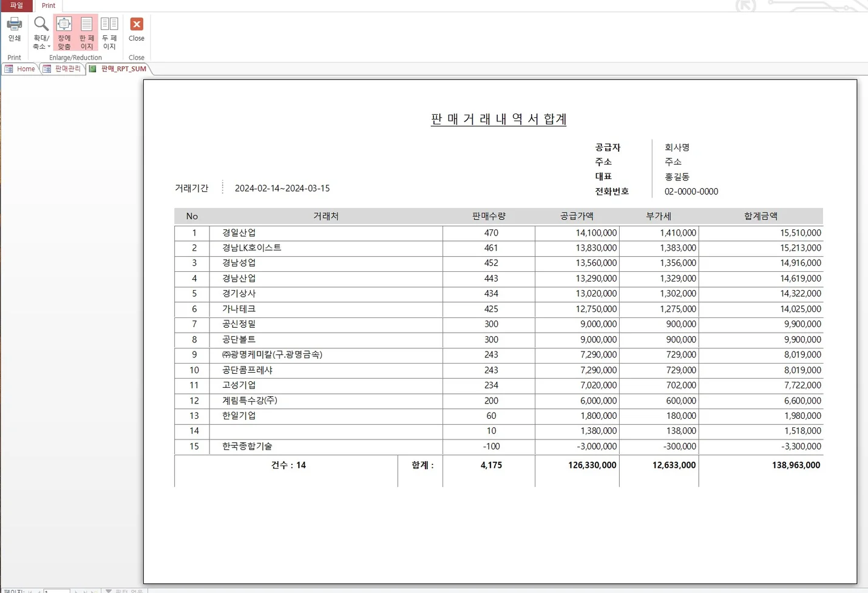This screenshot has height=593, width=868.
Task: Click customer name 한일기업
Action: [x=239, y=416]
